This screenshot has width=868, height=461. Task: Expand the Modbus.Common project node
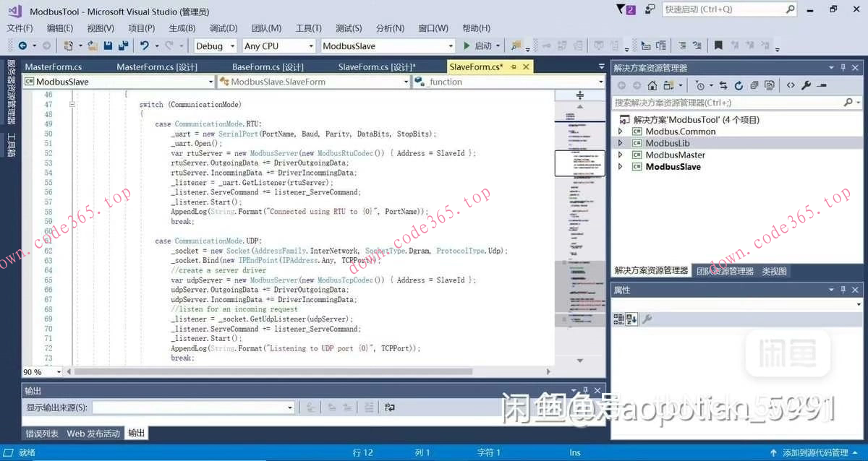tap(621, 132)
